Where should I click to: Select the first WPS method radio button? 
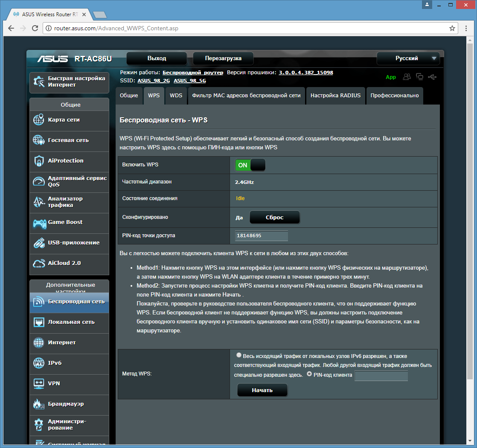point(239,355)
